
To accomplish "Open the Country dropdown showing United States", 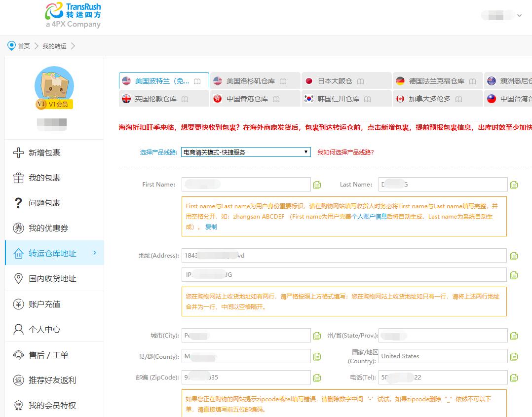I will 443,356.
